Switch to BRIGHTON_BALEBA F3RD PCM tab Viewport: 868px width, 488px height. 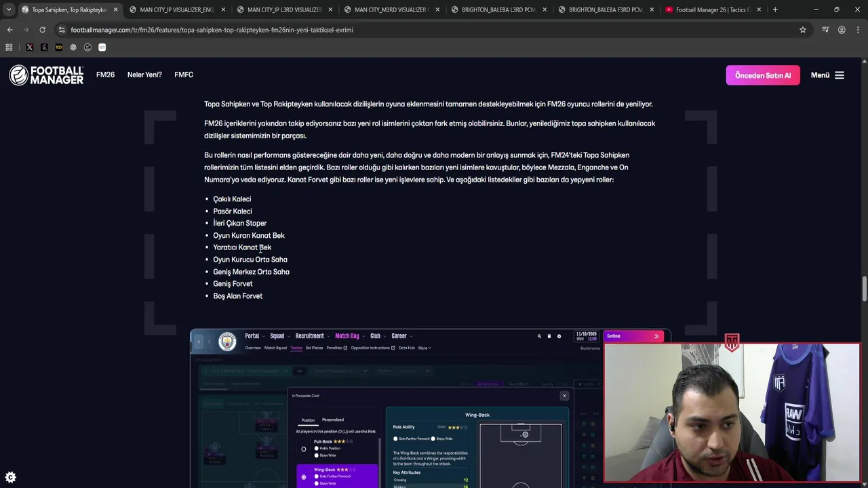point(606,9)
